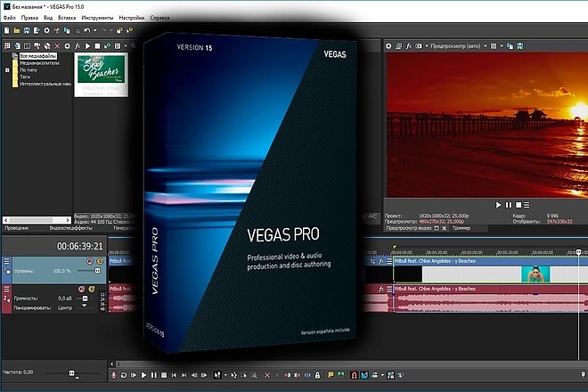Viewport: 588px width, 392px height.
Task: Open 'Предпросмотр (авто)' quality dropdown
Action: 458,45
